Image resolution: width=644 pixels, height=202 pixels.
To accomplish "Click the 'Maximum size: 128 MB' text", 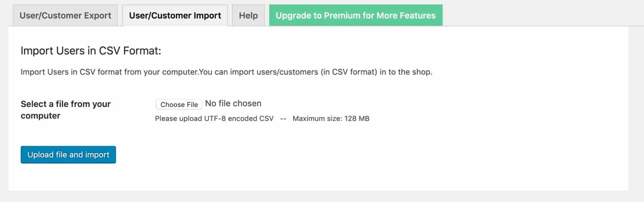I will pyautogui.click(x=331, y=118).
